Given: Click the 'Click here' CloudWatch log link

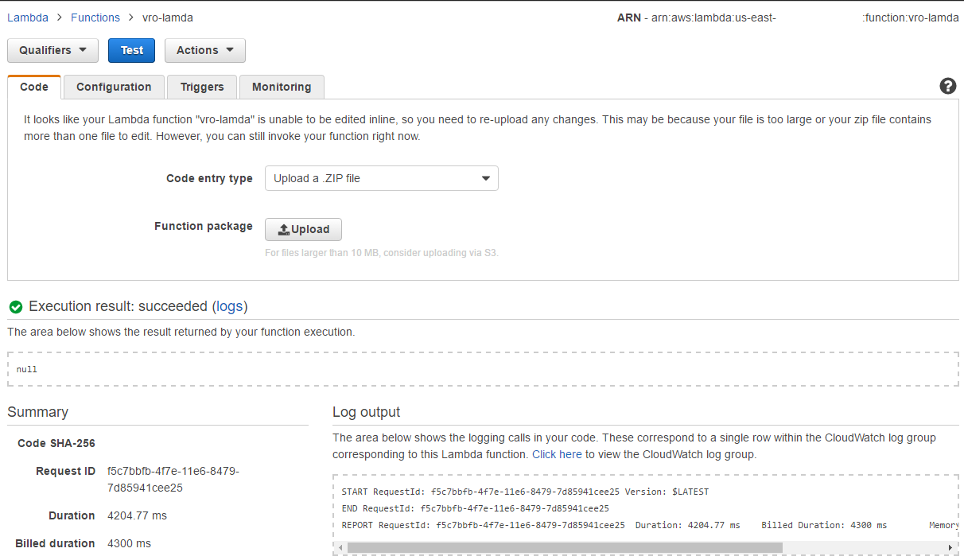Looking at the screenshot, I should tap(557, 454).
